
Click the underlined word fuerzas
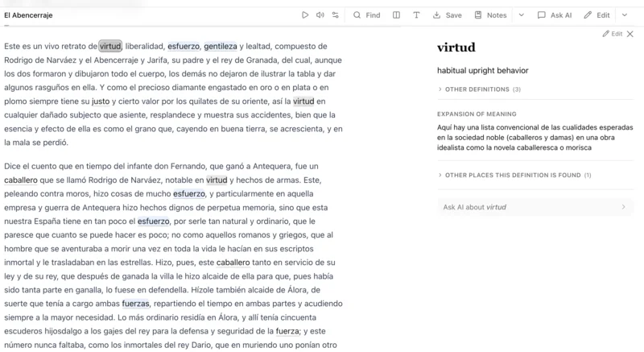click(135, 304)
